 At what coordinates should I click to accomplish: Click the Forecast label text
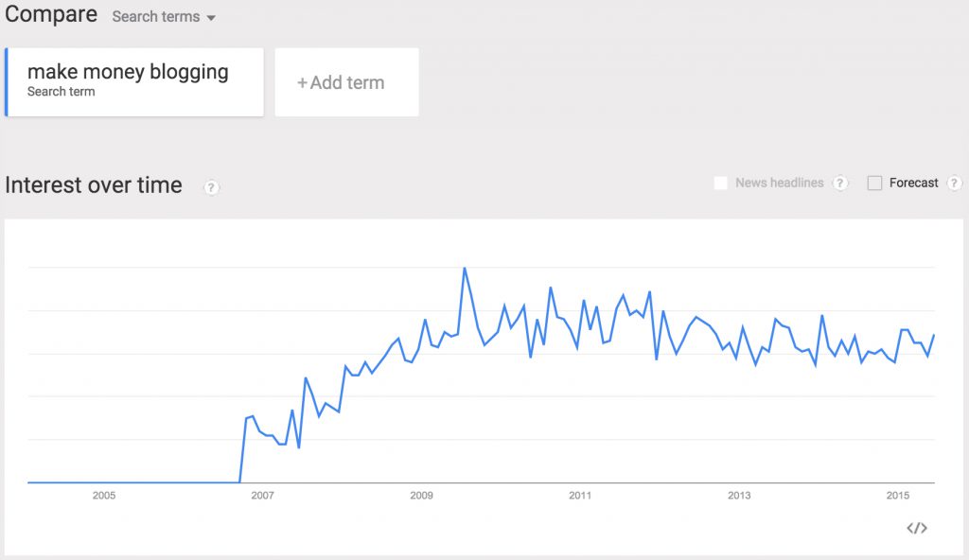click(913, 183)
